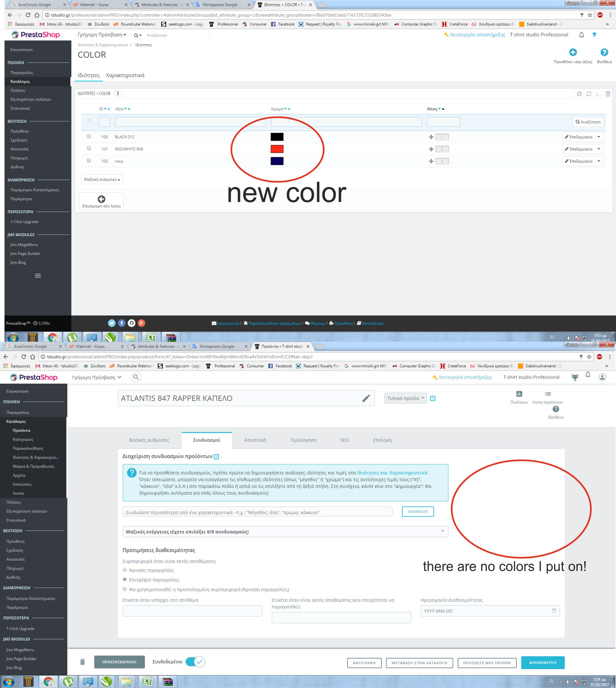Tick the checkbox for the BLACK-312 row
Viewport: 616px width, 688px height.
tap(89, 136)
